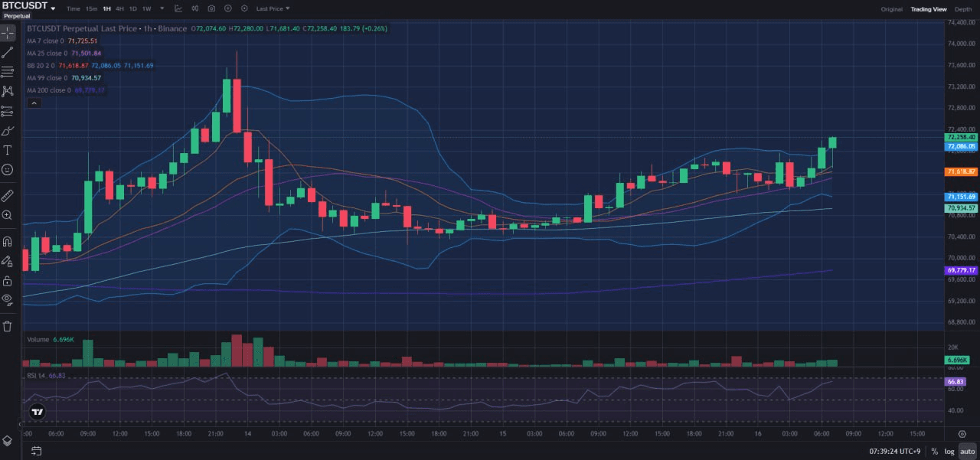Take a chart snapshot with camera icon

pyautogui.click(x=211, y=8)
